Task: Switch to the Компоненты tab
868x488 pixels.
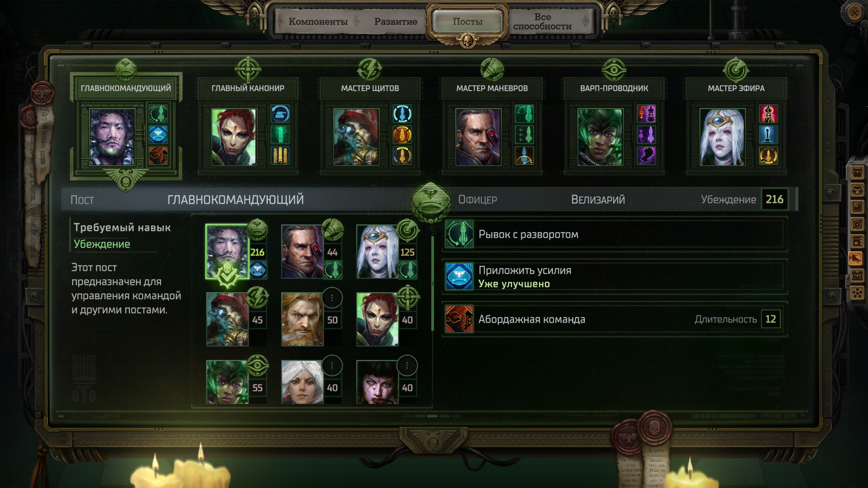Action: [x=318, y=21]
